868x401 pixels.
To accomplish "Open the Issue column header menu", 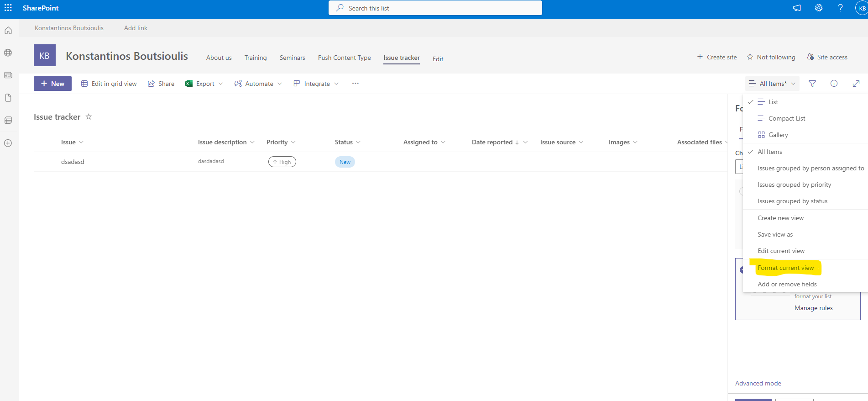I will (x=72, y=142).
